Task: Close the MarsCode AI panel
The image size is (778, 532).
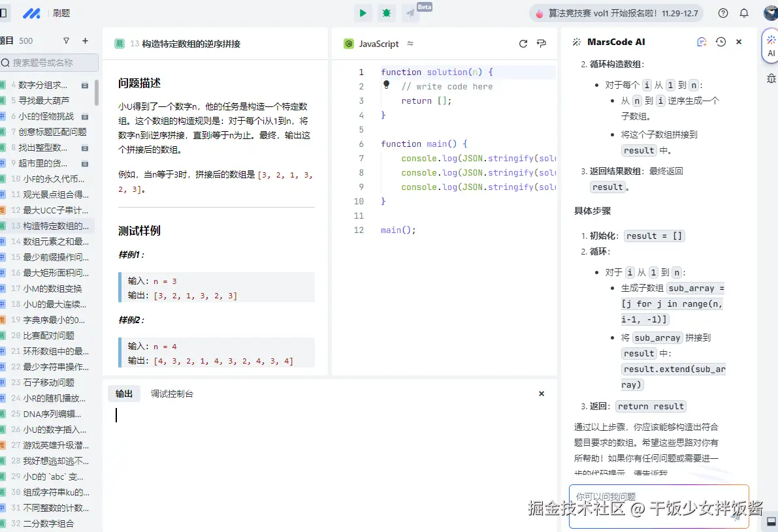Action: (739, 42)
